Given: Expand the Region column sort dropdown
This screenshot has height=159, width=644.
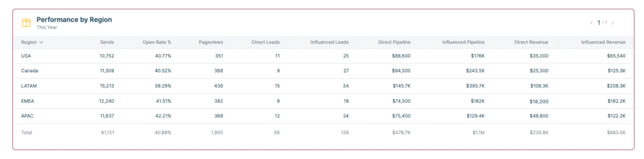Looking at the screenshot, I should (41, 42).
